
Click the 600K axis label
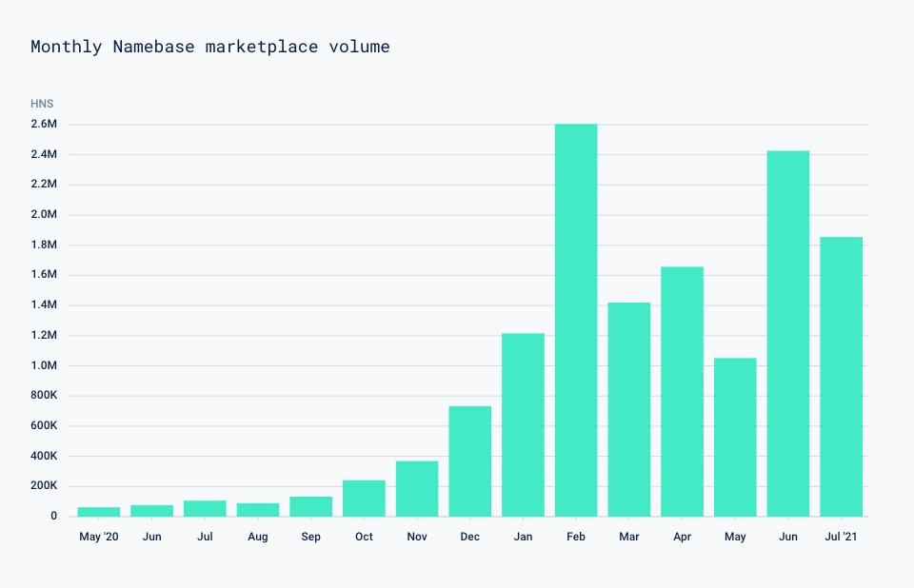[x=44, y=425]
